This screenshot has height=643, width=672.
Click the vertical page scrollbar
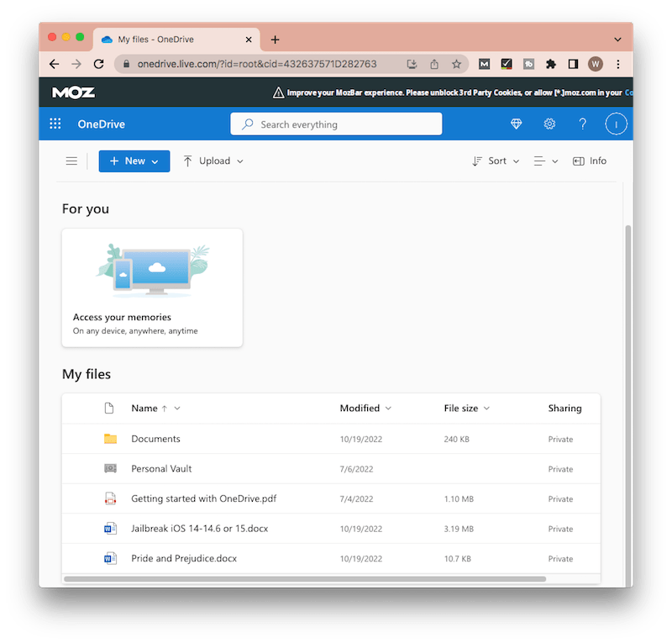627,405
